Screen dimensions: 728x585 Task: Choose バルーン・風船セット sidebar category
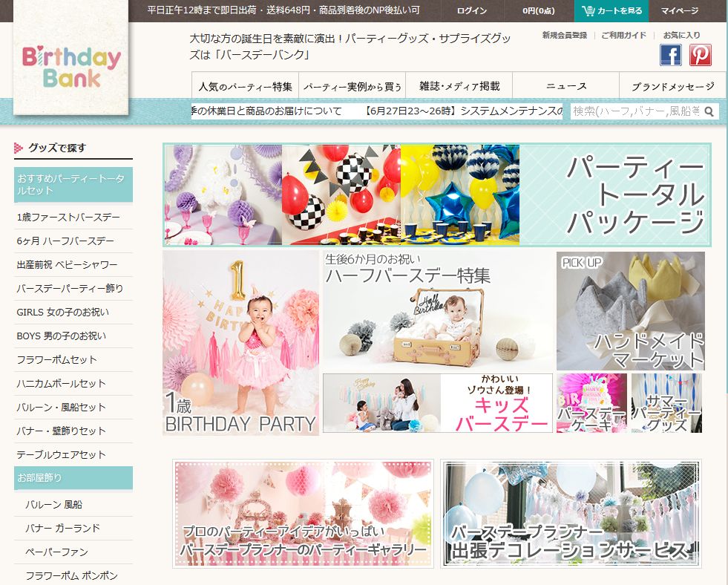coord(61,407)
